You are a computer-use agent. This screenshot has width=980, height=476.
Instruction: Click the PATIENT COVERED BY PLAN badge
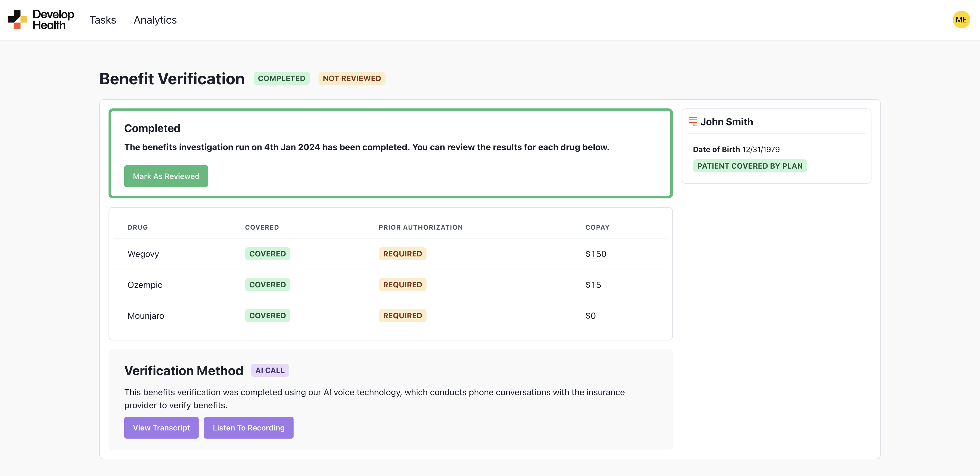749,166
